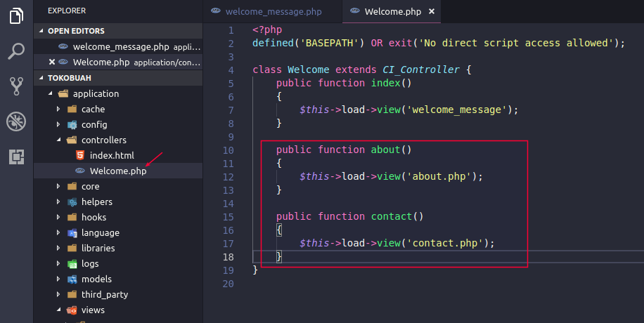This screenshot has width=644, height=323.
Task: Open the Debug view in activity bar
Action: point(16,121)
